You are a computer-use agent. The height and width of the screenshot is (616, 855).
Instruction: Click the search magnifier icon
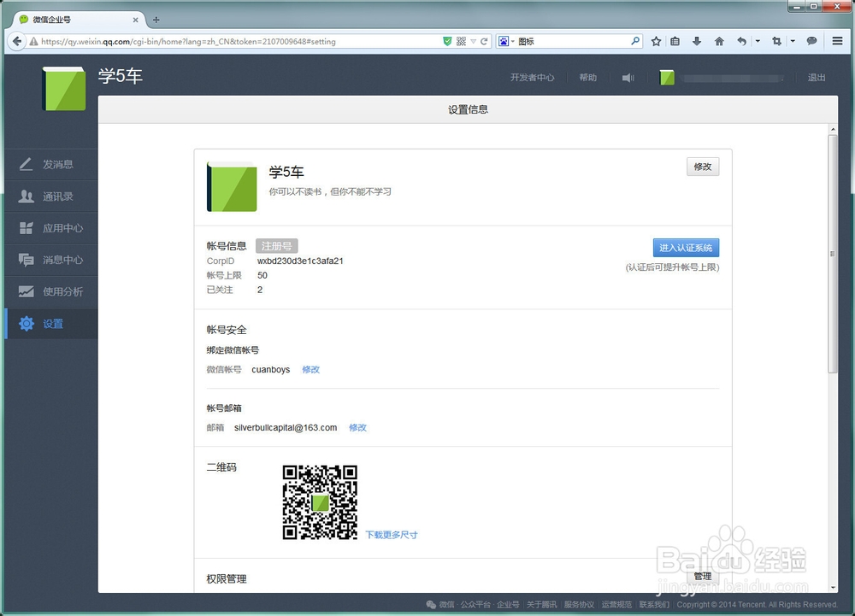pos(635,41)
